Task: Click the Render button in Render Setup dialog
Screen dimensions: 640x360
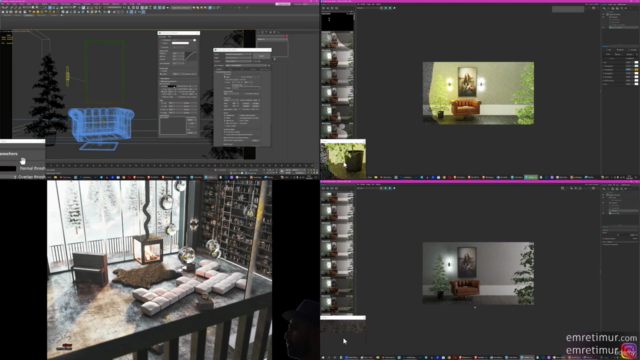Action: 262,56
